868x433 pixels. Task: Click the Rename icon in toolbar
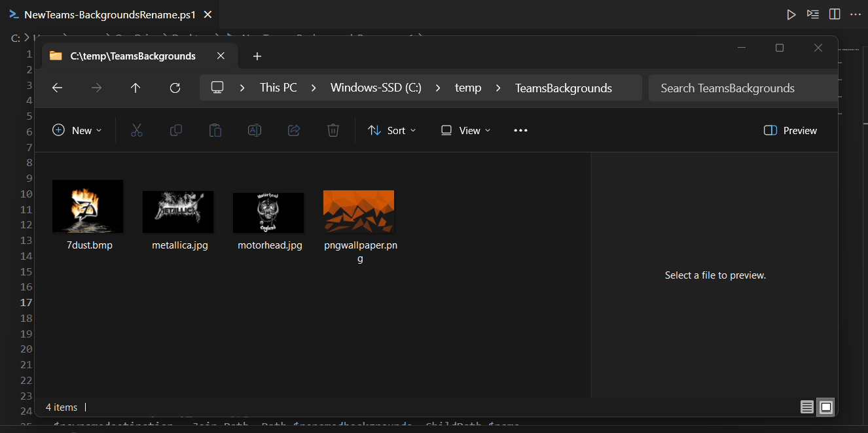click(254, 130)
